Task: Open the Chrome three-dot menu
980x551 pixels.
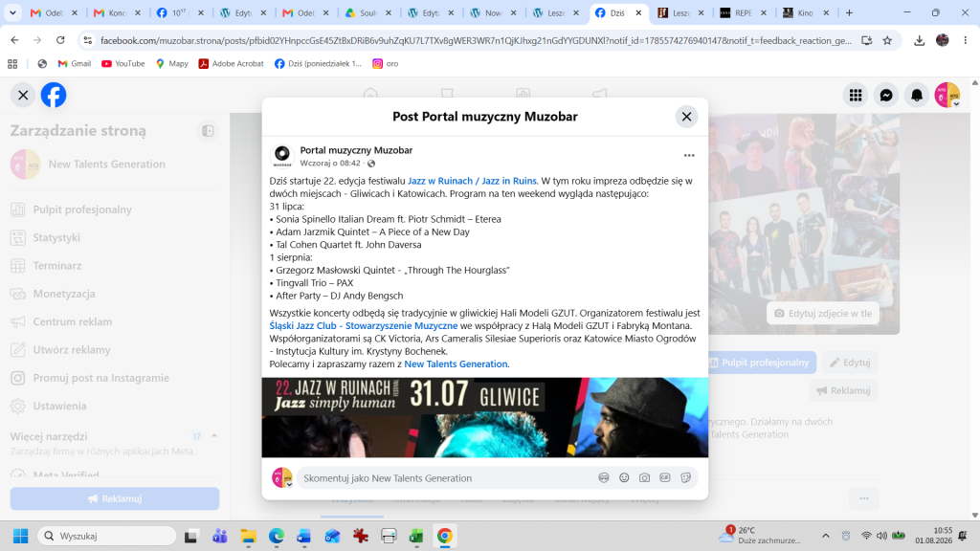Action: (966, 40)
